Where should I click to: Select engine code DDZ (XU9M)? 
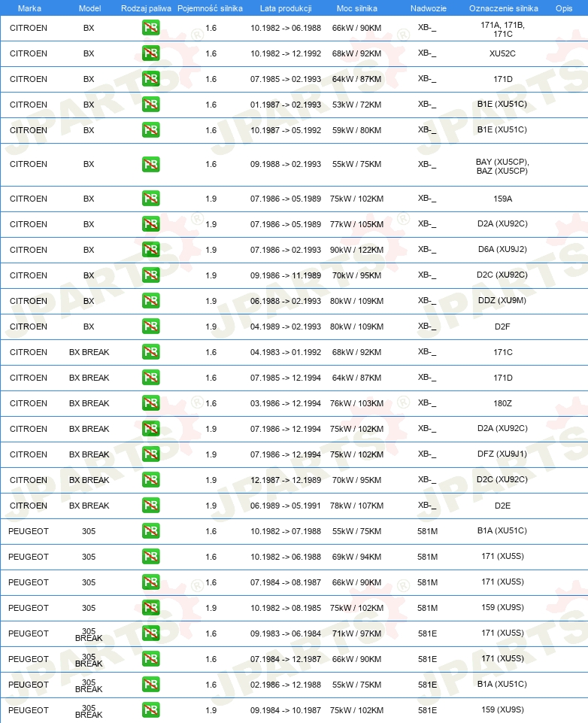click(502, 301)
